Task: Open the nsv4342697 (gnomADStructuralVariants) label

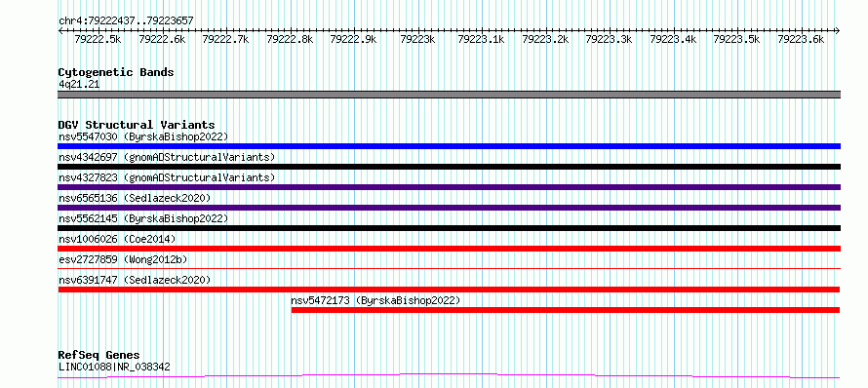Action: pyautogui.click(x=167, y=157)
